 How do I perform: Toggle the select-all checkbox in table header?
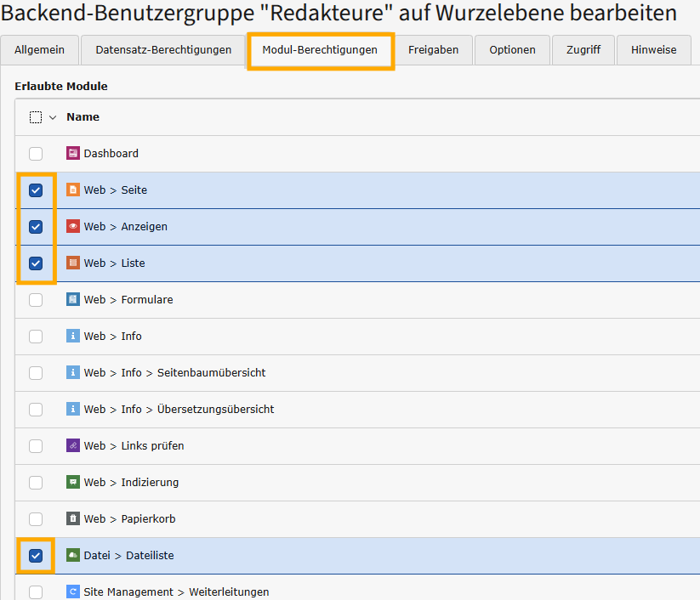tap(36, 117)
